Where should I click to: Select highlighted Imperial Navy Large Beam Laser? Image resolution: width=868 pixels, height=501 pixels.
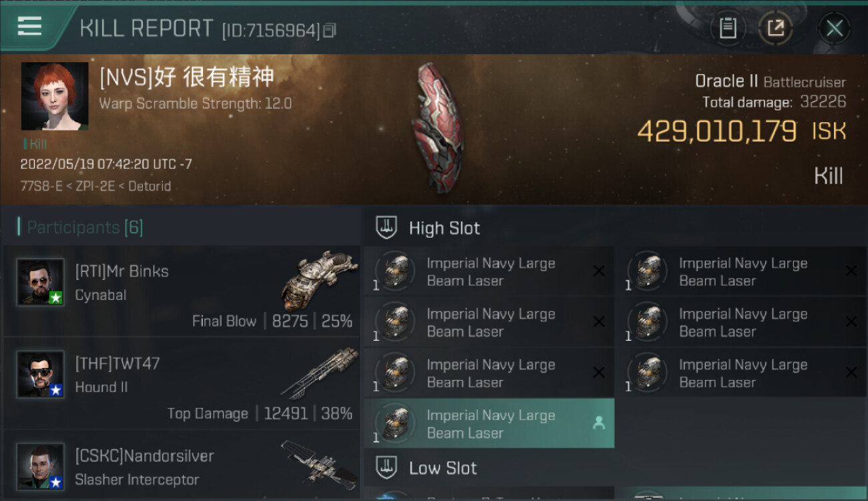pos(489,424)
